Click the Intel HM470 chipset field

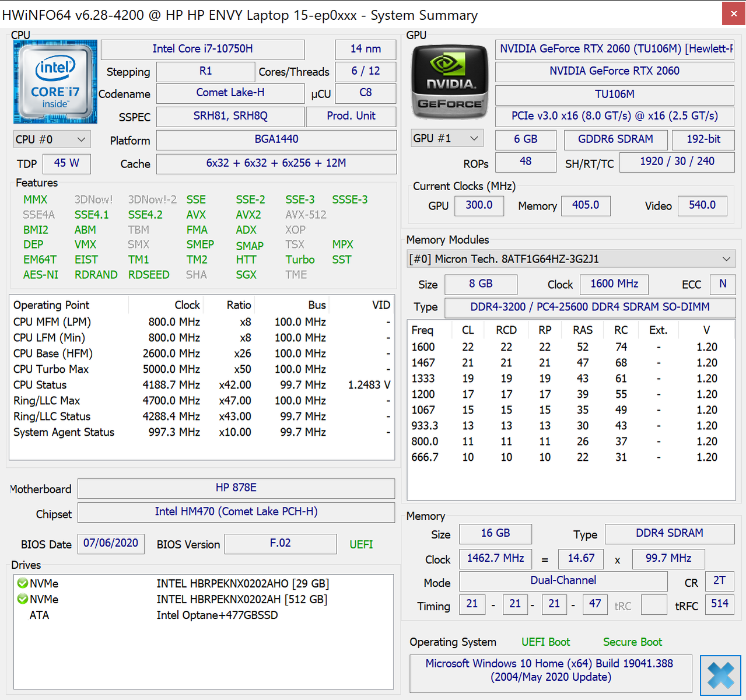(x=236, y=512)
